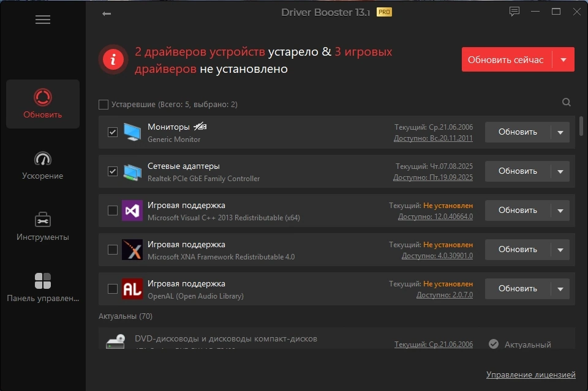Check the OpenAL checkbox
Screen dimensions: 588x391
click(113, 289)
